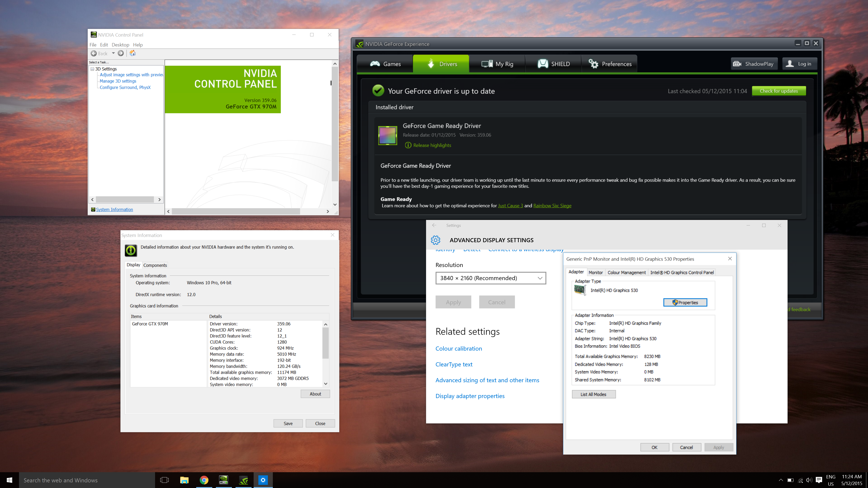Open Help menu in NVIDIA Control Panel
Image resolution: width=868 pixels, height=488 pixels.
pos(138,45)
